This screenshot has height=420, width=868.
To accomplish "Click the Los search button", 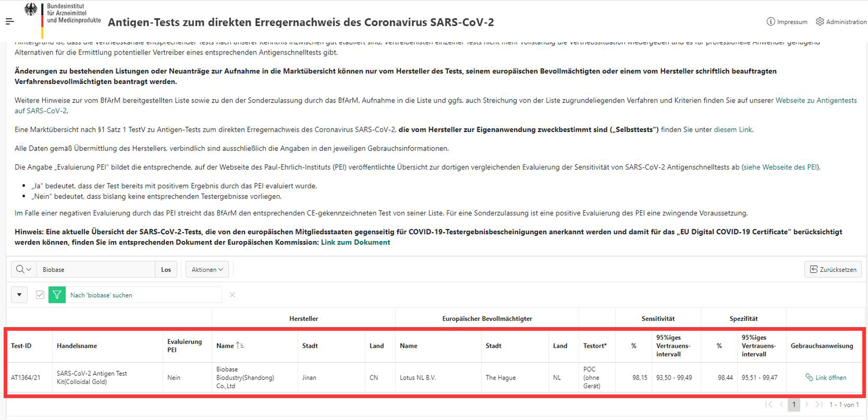I will point(166,269).
